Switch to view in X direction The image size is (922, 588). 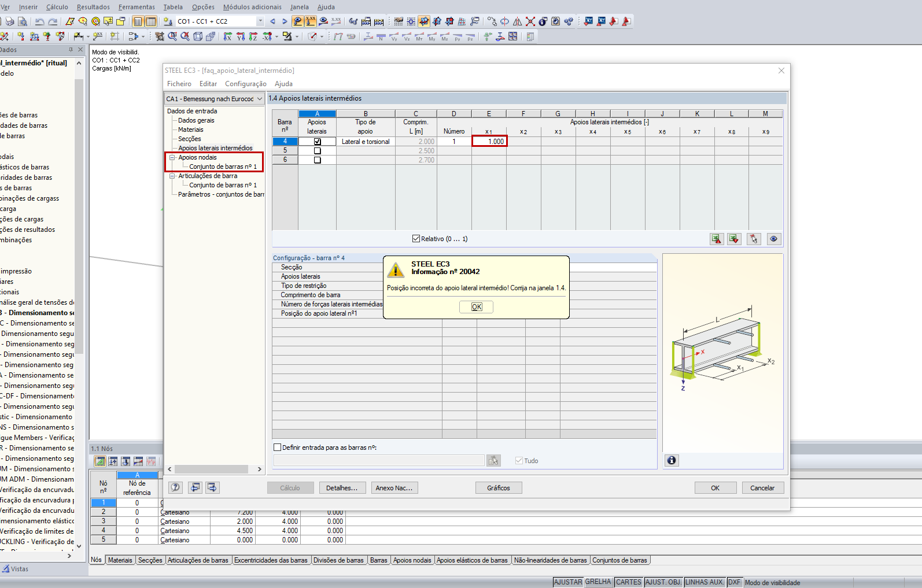click(228, 36)
